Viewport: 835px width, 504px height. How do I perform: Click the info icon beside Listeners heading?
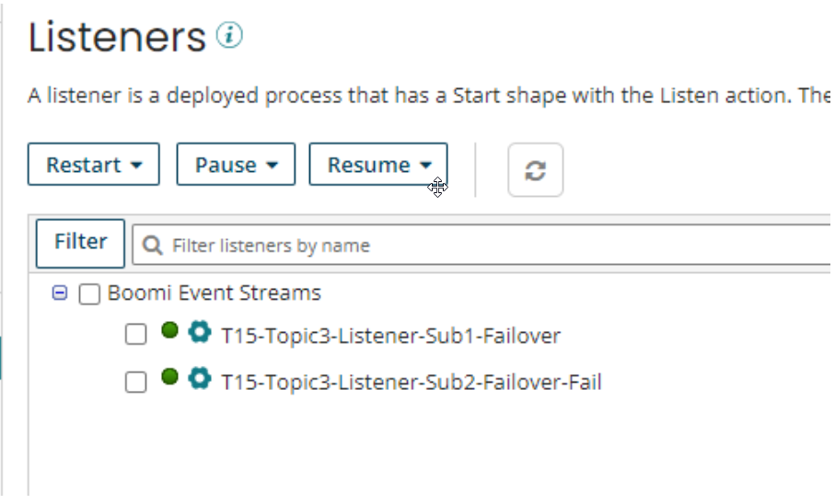point(228,36)
